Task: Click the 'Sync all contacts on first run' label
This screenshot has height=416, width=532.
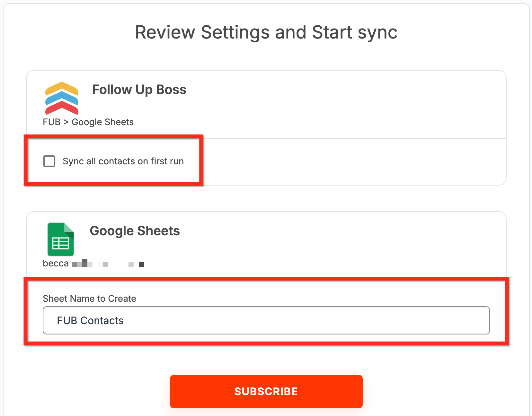Action: [123, 161]
